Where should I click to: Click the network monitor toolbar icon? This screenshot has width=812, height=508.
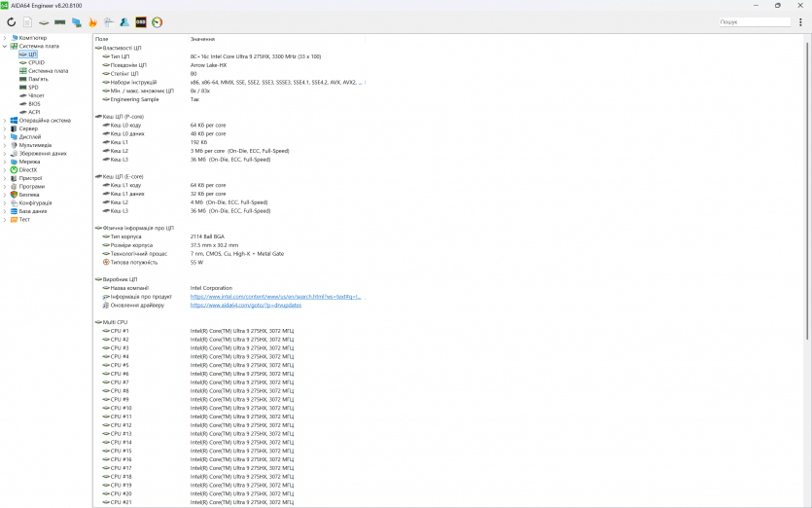coord(76,21)
